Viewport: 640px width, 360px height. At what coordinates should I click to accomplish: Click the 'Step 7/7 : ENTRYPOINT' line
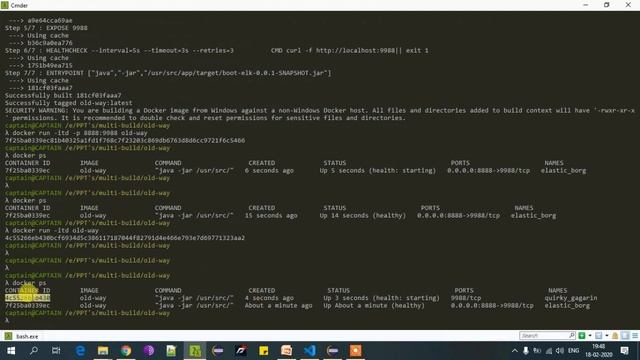point(168,73)
